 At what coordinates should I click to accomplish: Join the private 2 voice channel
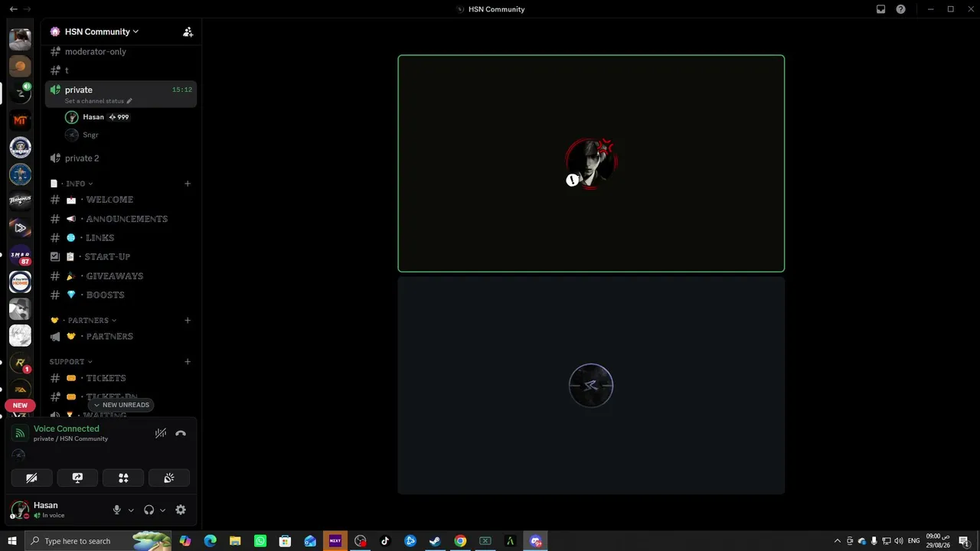pyautogui.click(x=121, y=158)
